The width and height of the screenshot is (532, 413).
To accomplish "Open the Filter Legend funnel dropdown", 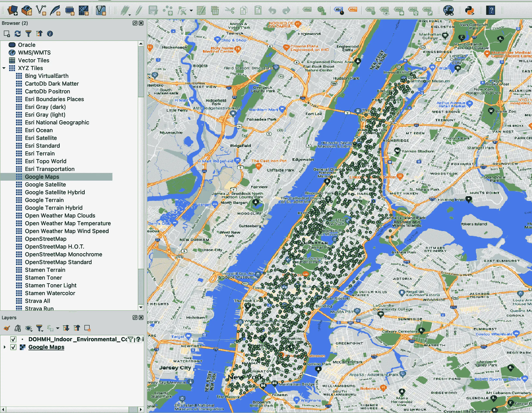I will click(39, 328).
